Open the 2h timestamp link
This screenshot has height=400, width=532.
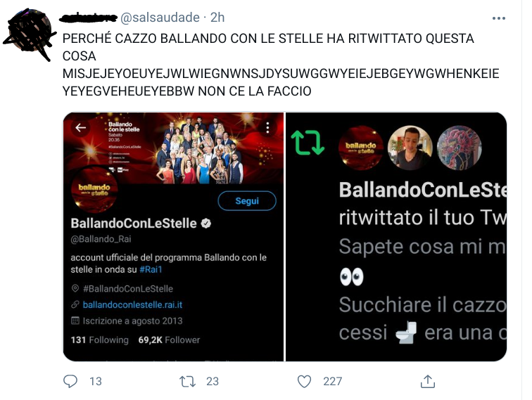(217, 18)
